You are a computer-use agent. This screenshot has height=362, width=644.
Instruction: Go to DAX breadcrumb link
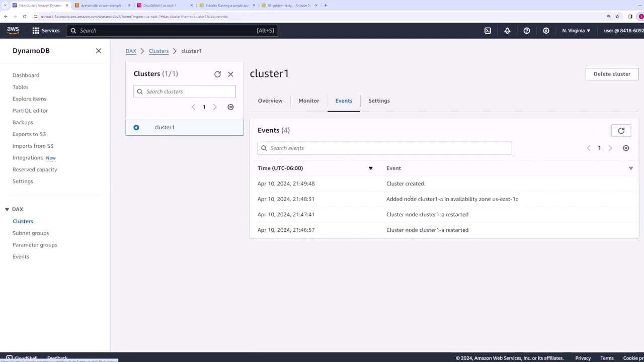131,51
